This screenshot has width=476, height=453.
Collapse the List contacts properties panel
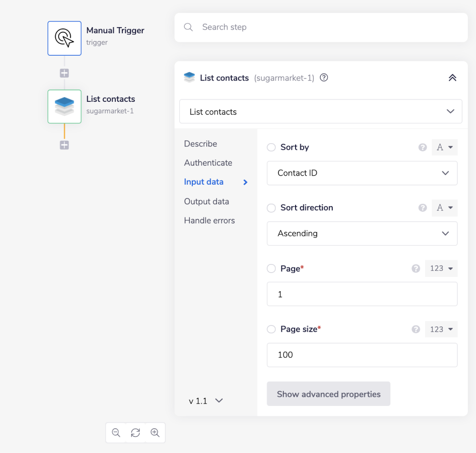[x=452, y=78]
